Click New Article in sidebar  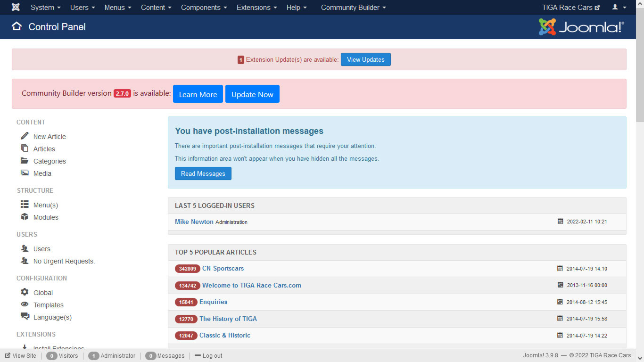[x=50, y=137]
